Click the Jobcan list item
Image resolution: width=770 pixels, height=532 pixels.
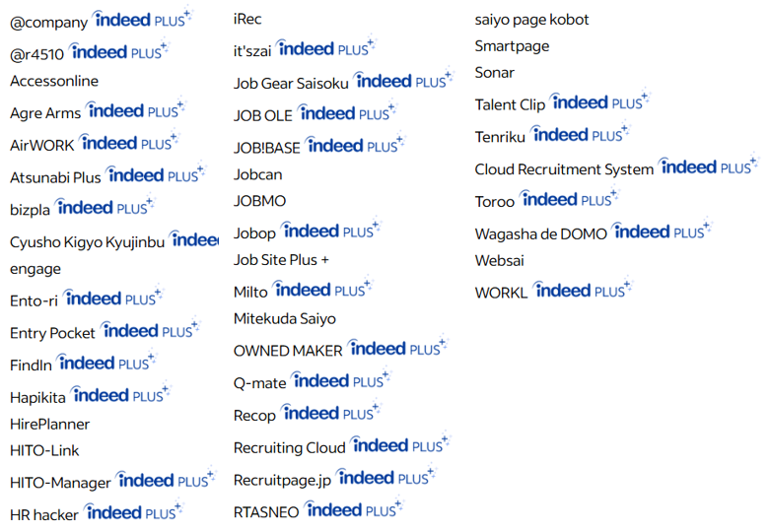coord(257,174)
